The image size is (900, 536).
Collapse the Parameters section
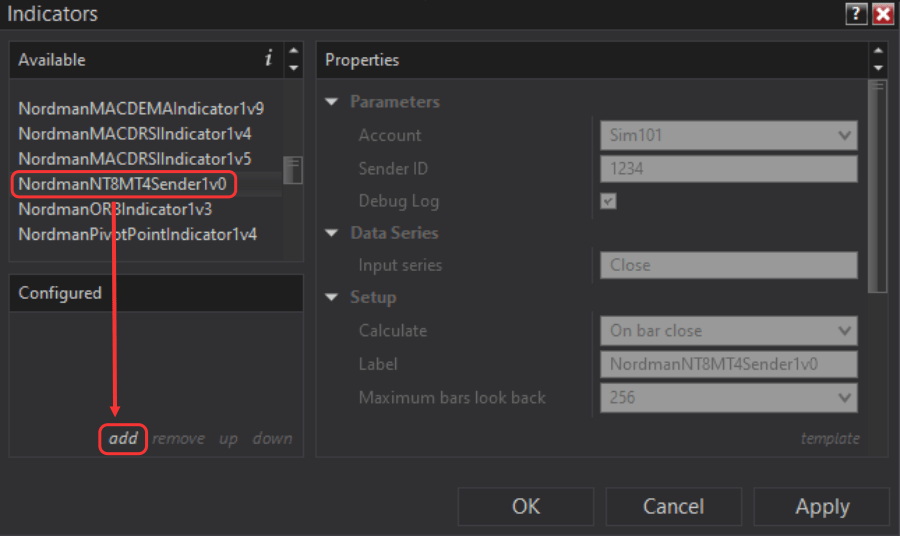[x=332, y=102]
